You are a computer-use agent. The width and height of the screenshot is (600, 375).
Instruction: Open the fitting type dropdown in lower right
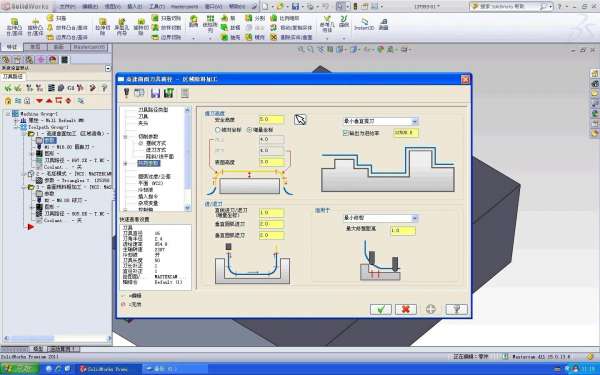point(380,218)
